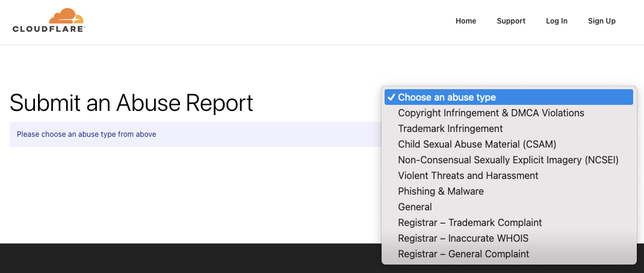This screenshot has width=644, height=273.
Task: Click the Sign Up link
Action: click(x=602, y=21)
